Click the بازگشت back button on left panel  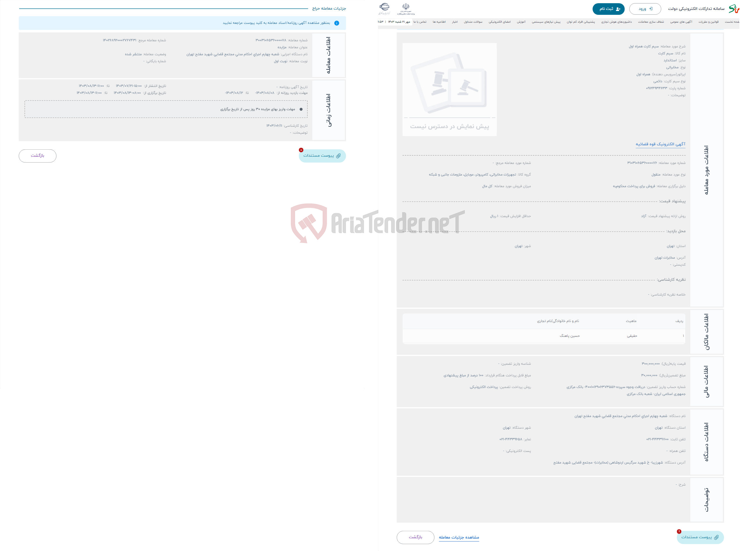pos(38,155)
